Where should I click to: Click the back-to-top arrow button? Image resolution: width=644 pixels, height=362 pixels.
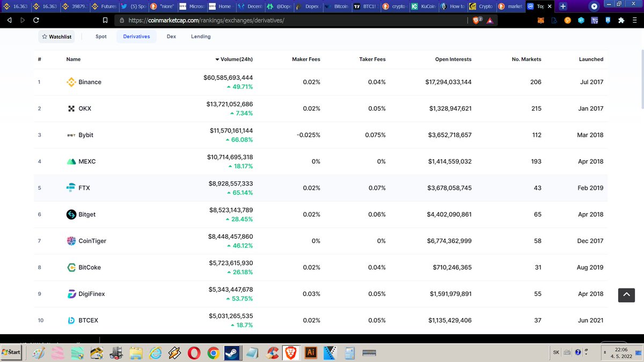(626, 294)
